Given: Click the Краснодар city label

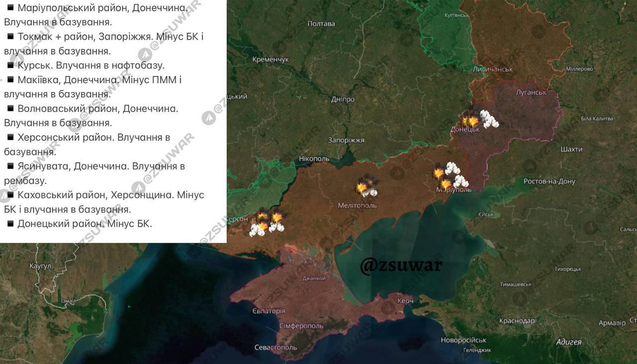Looking at the screenshot, I should click(x=517, y=321).
